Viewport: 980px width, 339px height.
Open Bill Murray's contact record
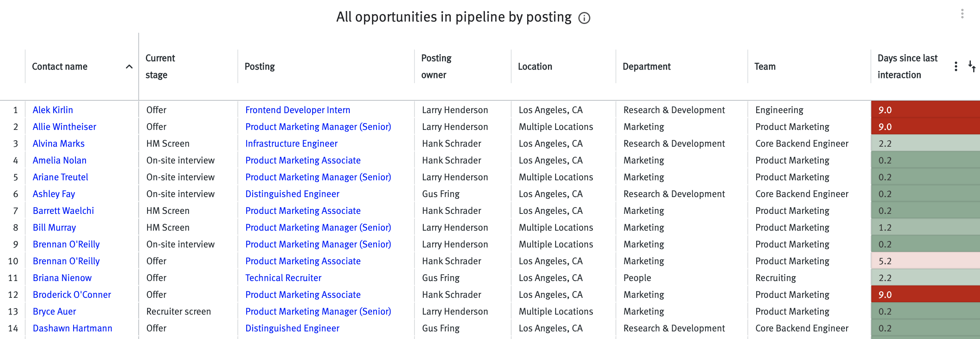coord(54,227)
